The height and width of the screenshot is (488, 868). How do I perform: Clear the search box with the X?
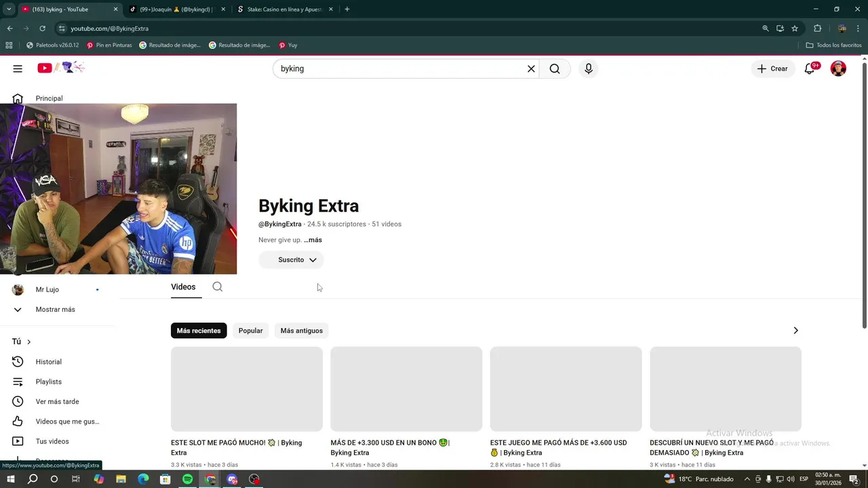point(531,68)
